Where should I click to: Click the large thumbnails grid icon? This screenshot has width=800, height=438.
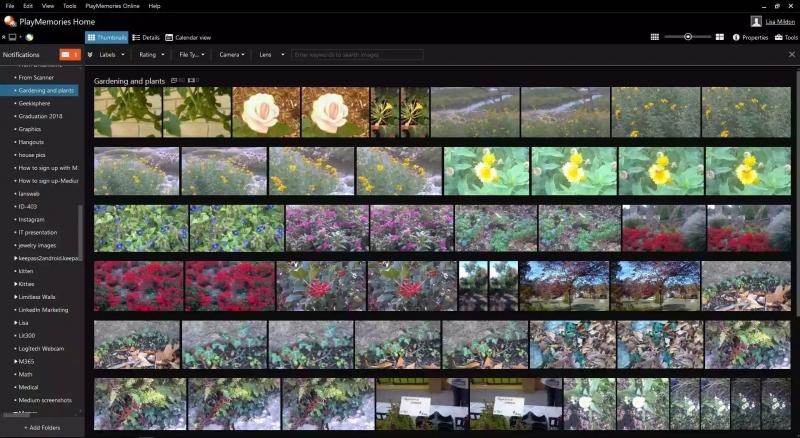coord(719,37)
